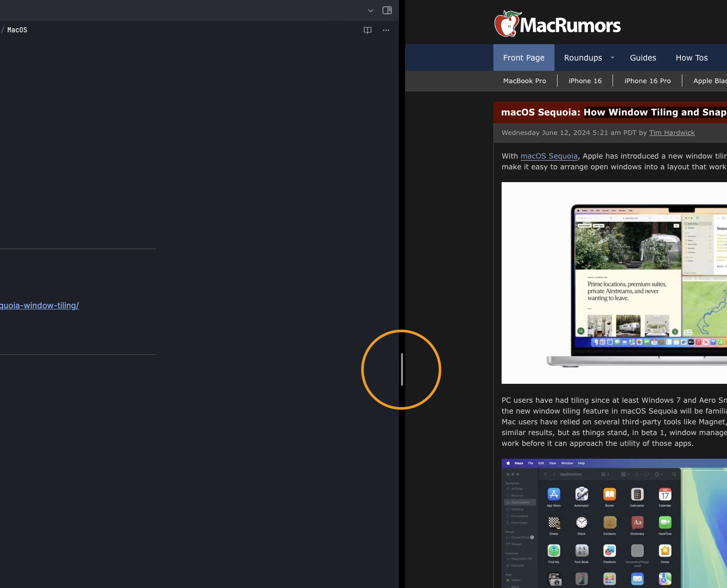Click the chevron-down icon in left window's tab bar

(x=371, y=10)
